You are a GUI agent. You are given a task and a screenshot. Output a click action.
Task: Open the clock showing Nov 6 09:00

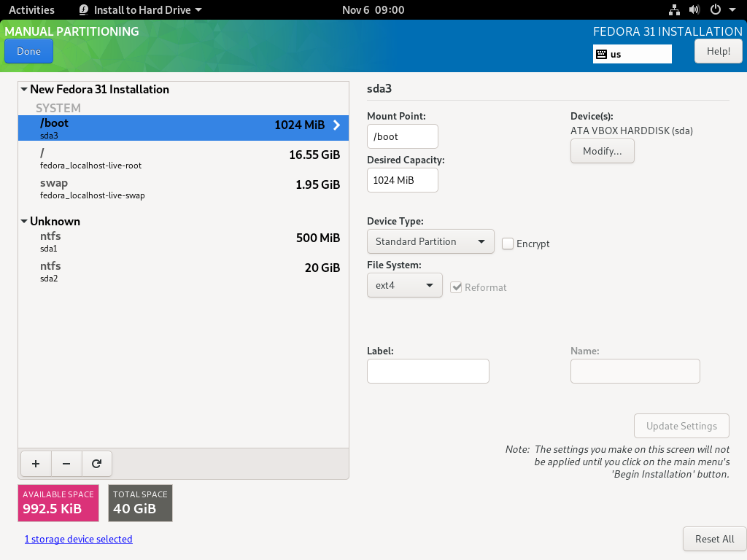coord(373,10)
